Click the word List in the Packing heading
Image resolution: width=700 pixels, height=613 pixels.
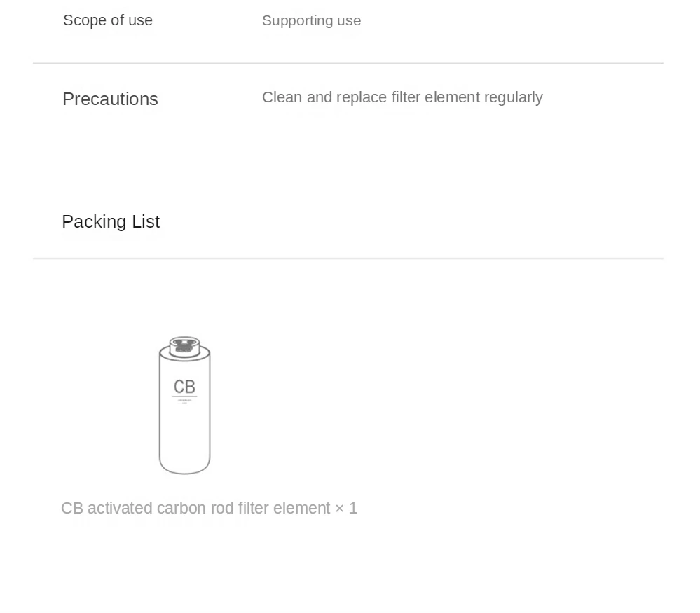144,222
